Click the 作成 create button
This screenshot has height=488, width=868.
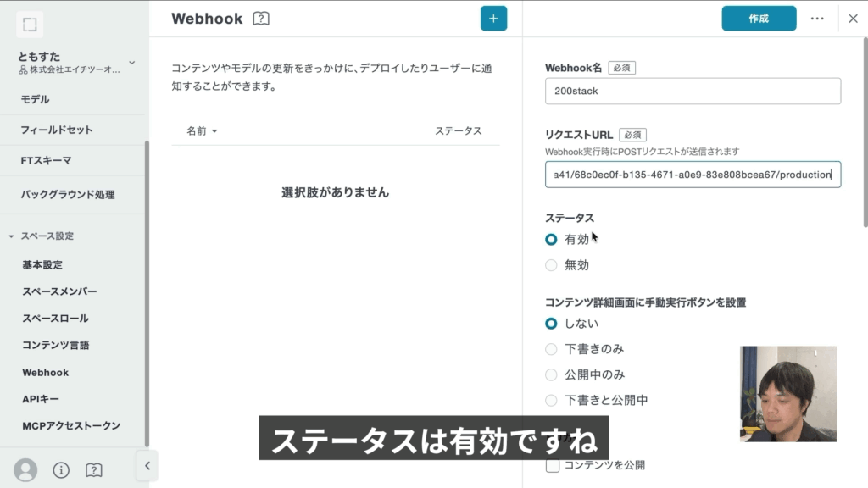coord(759,19)
